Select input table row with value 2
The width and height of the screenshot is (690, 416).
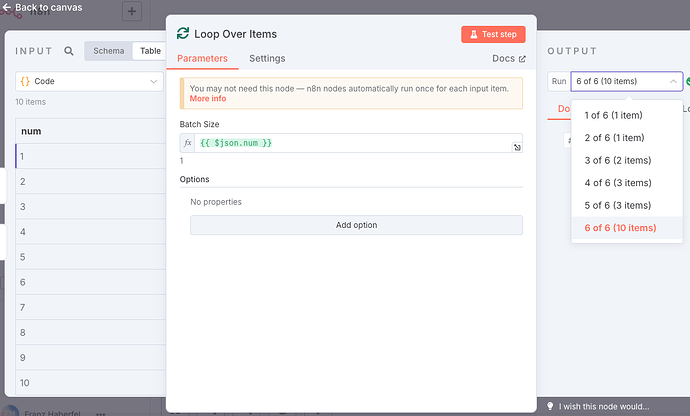(90, 181)
